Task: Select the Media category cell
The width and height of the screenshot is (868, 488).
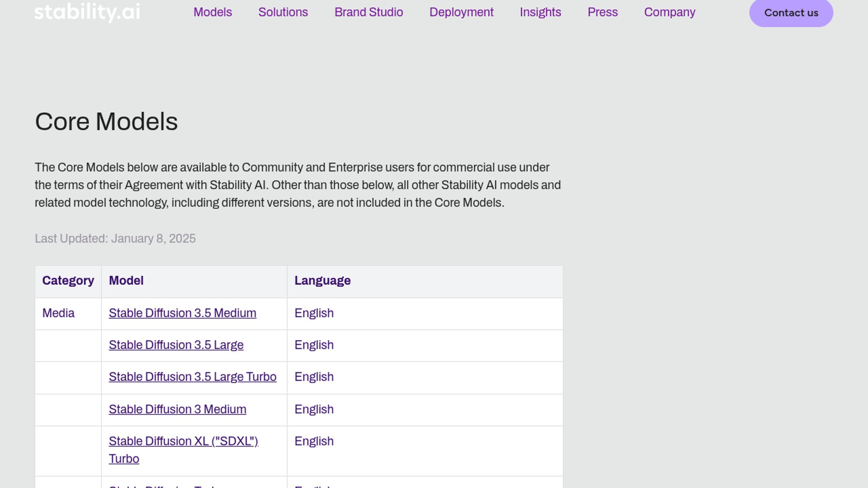Action: [x=58, y=313]
